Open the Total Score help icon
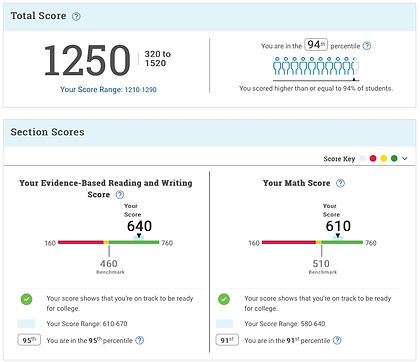Screen dimensions: 420x362 click(x=76, y=16)
